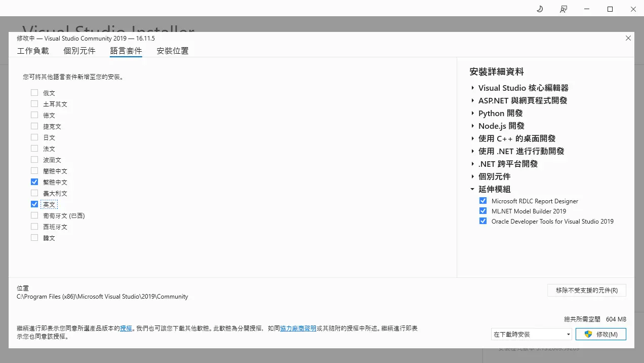
Task: Close the modify dialog with its X icon
Action: (628, 38)
